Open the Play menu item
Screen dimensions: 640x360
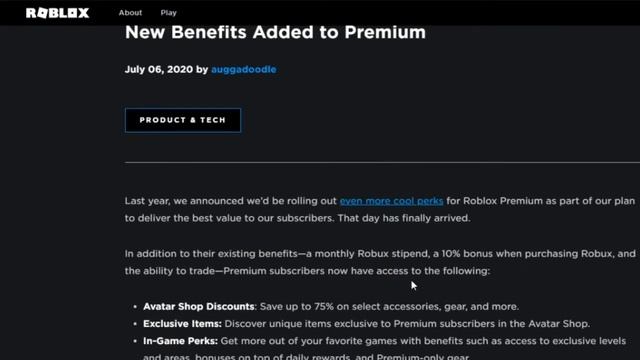pyautogui.click(x=169, y=13)
